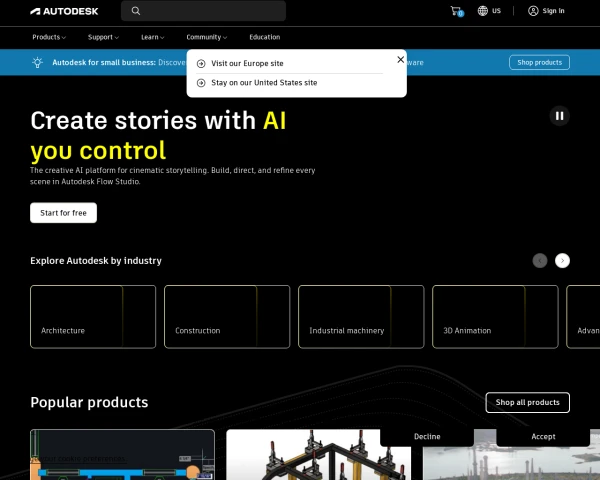Decline the cookie preferences
Image resolution: width=600 pixels, height=480 pixels.
coord(427,437)
